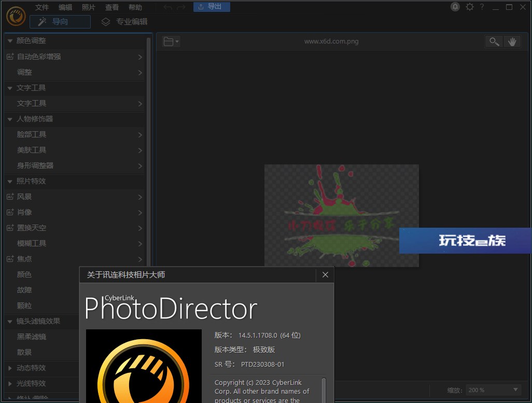Viewport: 532px width, 403px height.
Task: Click AI icon beside 自动色彩增强
Action: tap(10, 57)
